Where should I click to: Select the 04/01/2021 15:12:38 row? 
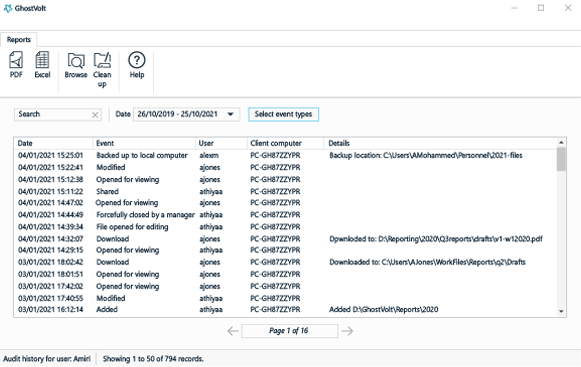[x=285, y=179]
